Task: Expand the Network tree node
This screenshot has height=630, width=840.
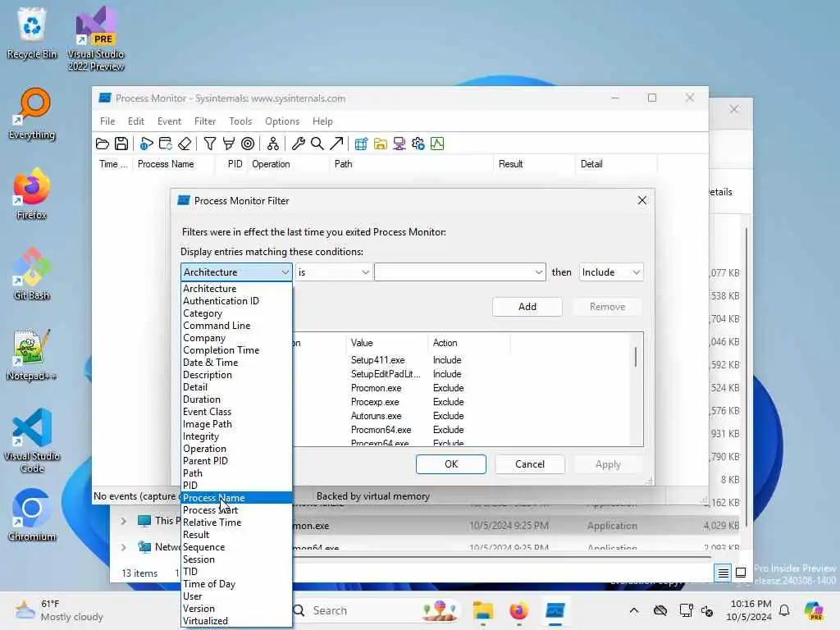Action: 124,547
